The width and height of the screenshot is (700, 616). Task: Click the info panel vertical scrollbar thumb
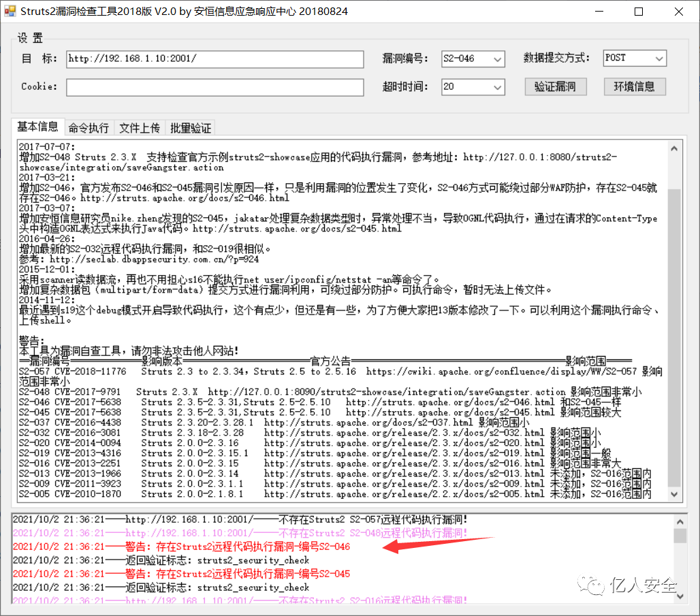point(674,338)
